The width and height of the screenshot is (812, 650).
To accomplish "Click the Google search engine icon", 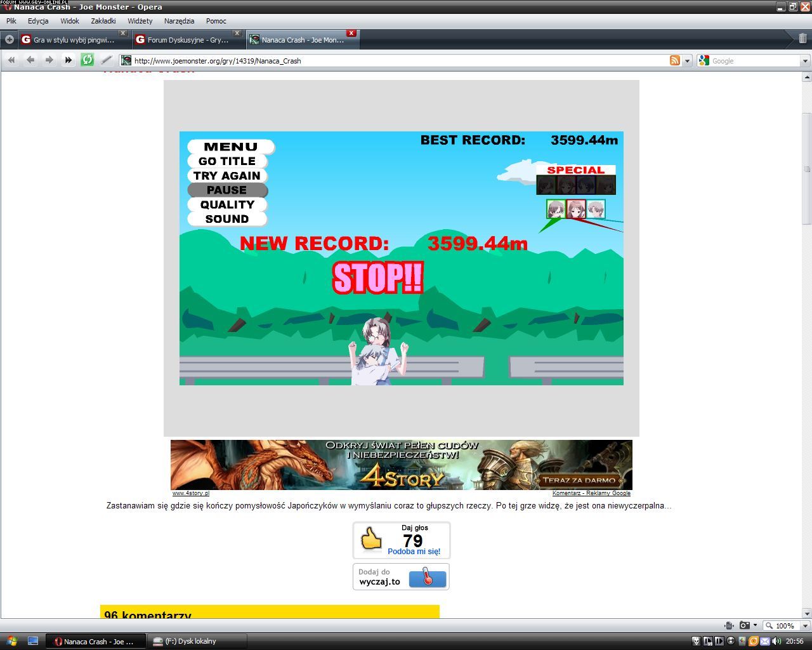I will (704, 60).
